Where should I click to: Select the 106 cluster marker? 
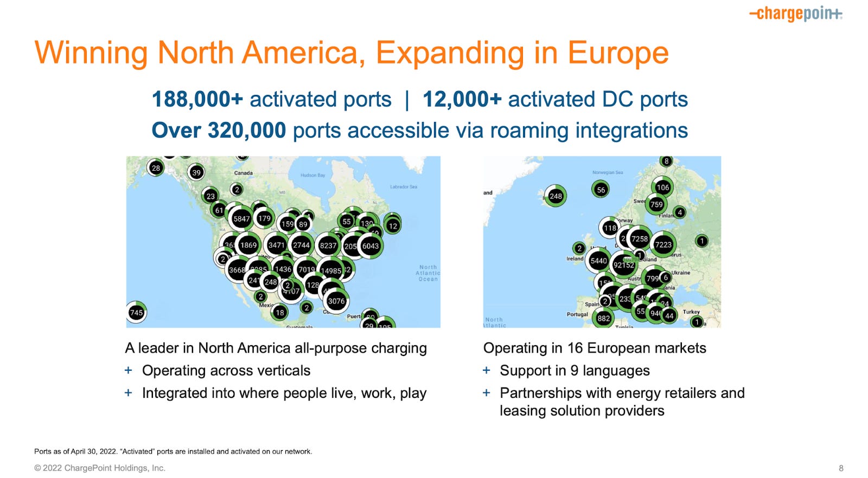pyautogui.click(x=662, y=188)
